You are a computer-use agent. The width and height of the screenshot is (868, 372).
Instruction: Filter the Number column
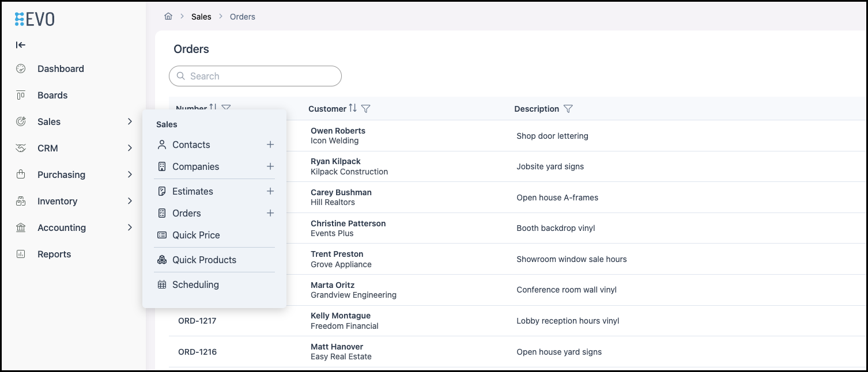point(226,107)
